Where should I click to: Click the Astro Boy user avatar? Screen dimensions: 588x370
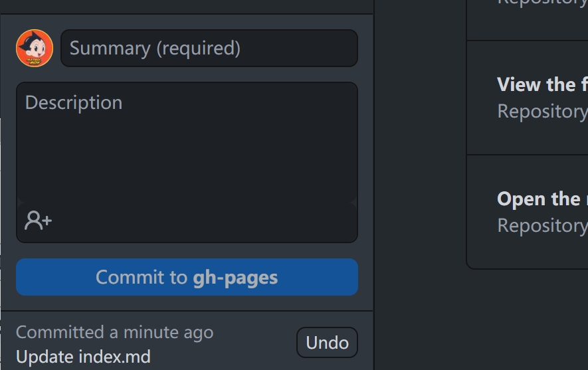pyautogui.click(x=35, y=48)
